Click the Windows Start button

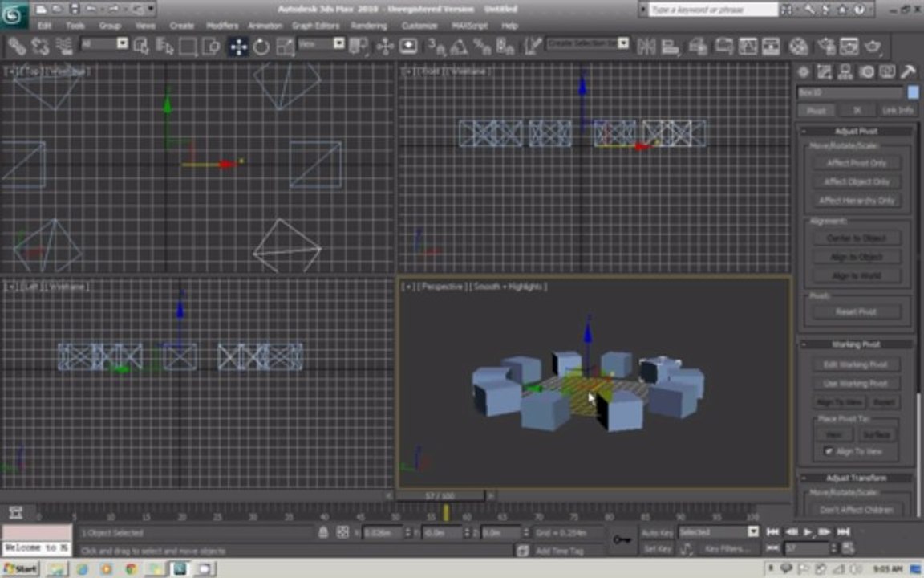click(21, 569)
